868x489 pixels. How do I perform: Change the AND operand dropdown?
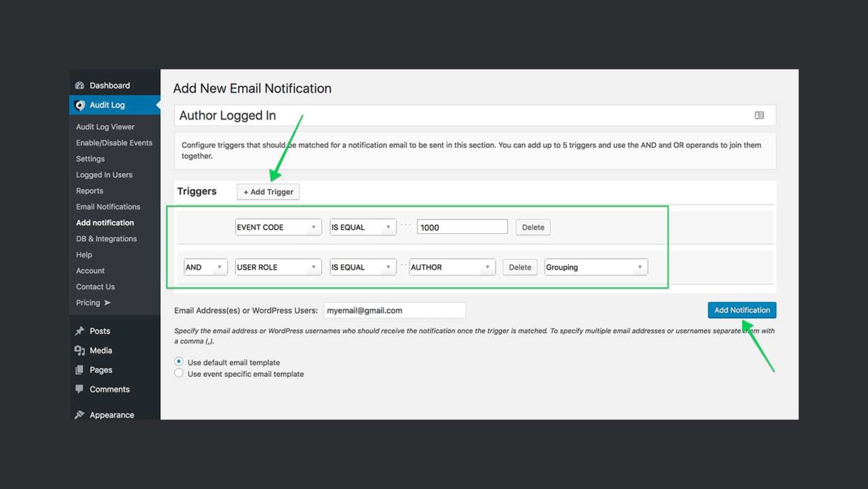[x=205, y=267]
